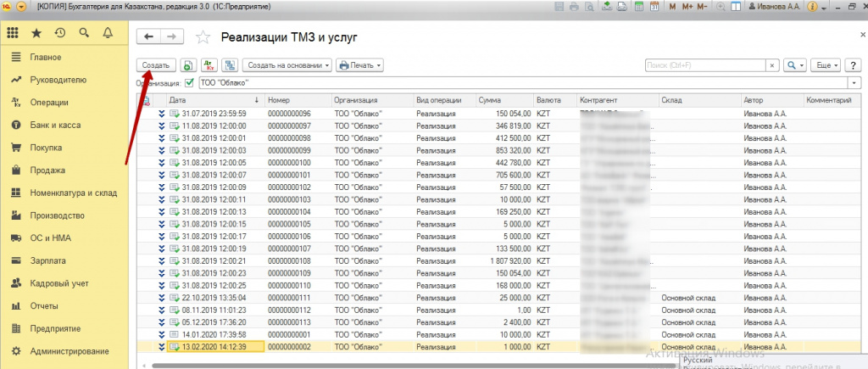Click the date cell 13.02.2020 14:12:39
The image size is (868, 369).
pyautogui.click(x=214, y=347)
